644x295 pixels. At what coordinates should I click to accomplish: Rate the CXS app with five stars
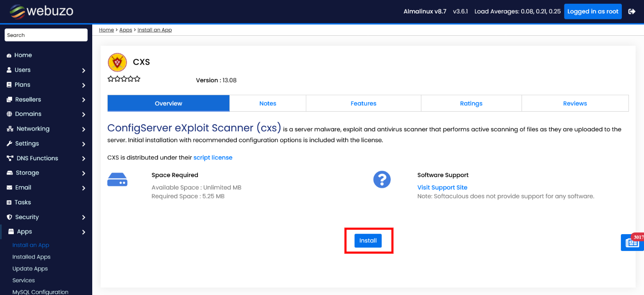[137, 79]
